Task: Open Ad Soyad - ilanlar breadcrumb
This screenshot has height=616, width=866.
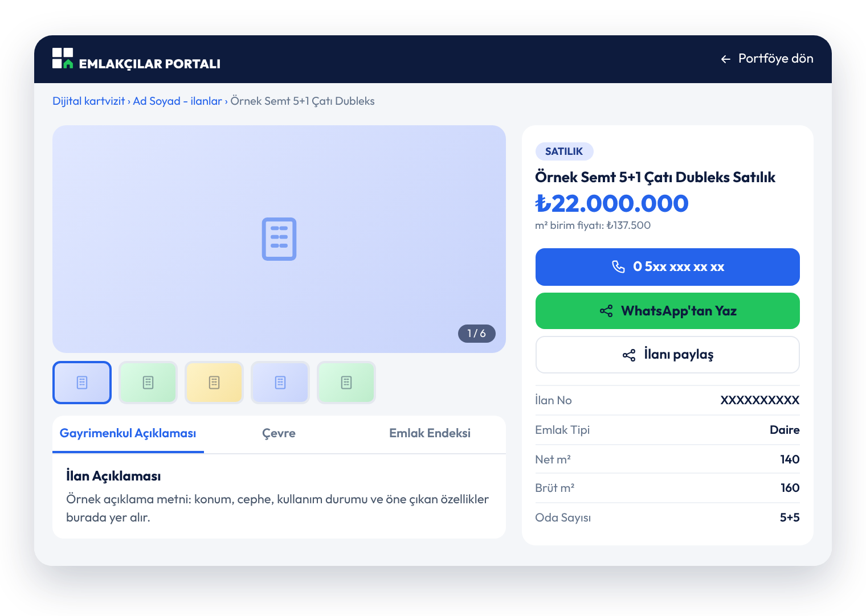Action: tap(177, 101)
